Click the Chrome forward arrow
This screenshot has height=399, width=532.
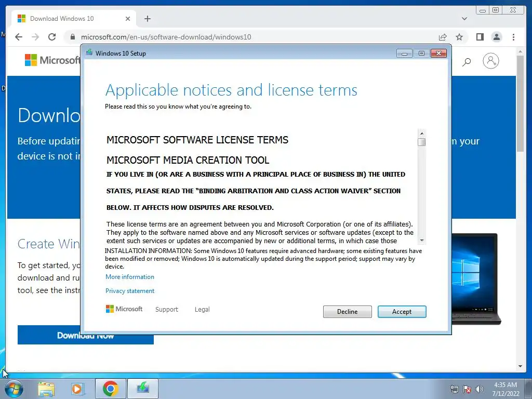(x=35, y=37)
